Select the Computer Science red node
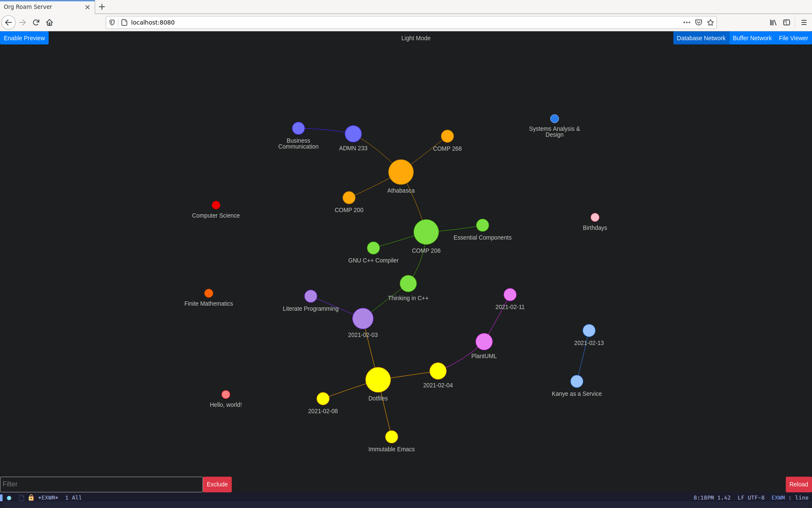The image size is (812, 508). pyautogui.click(x=216, y=205)
